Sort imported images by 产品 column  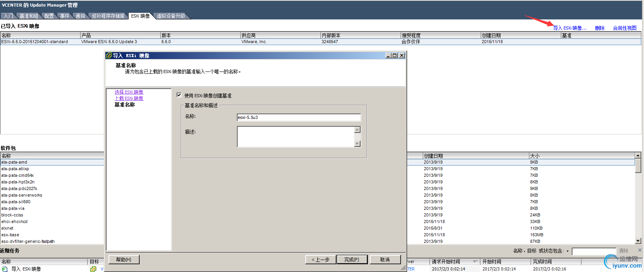tap(120, 35)
